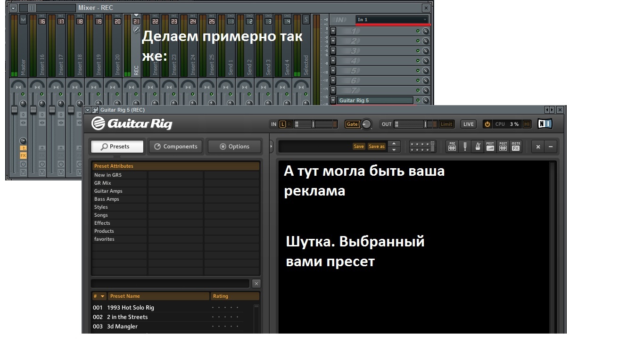Enable left input channel L
The width and height of the screenshot is (644, 343).
pyautogui.click(x=283, y=124)
